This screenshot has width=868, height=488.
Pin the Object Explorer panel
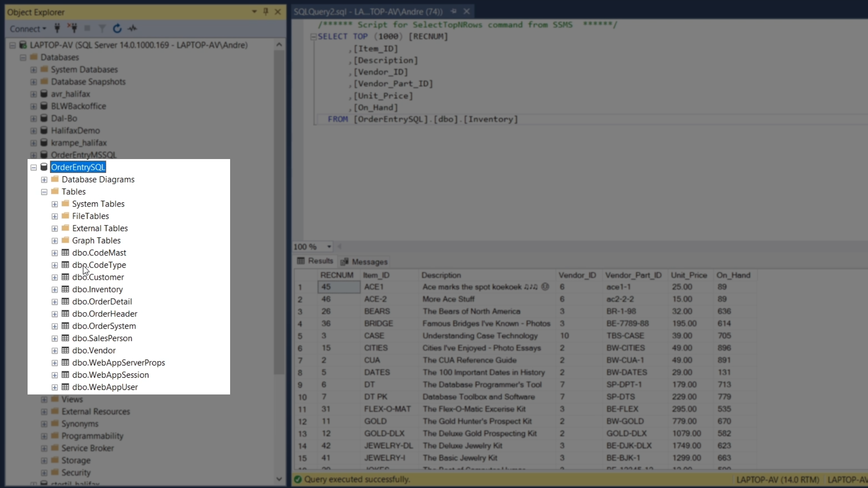tap(266, 12)
